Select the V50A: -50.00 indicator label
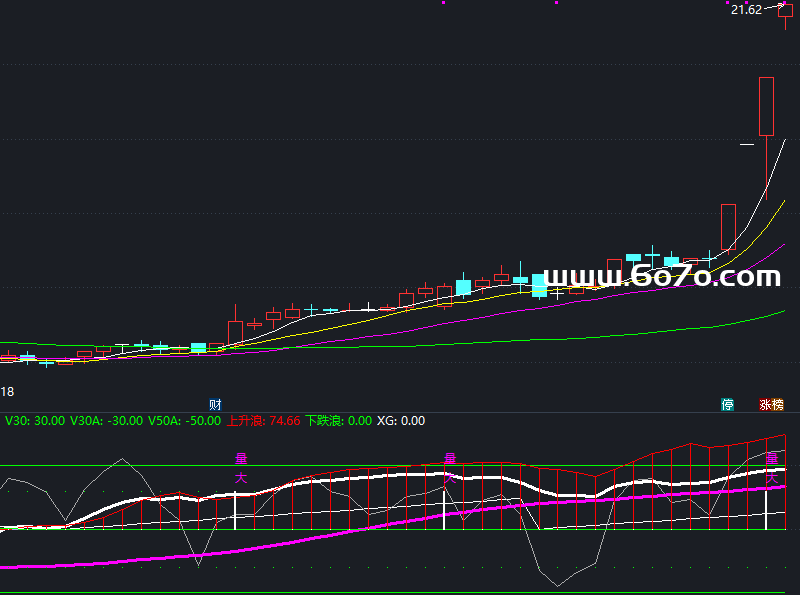 tap(185, 421)
